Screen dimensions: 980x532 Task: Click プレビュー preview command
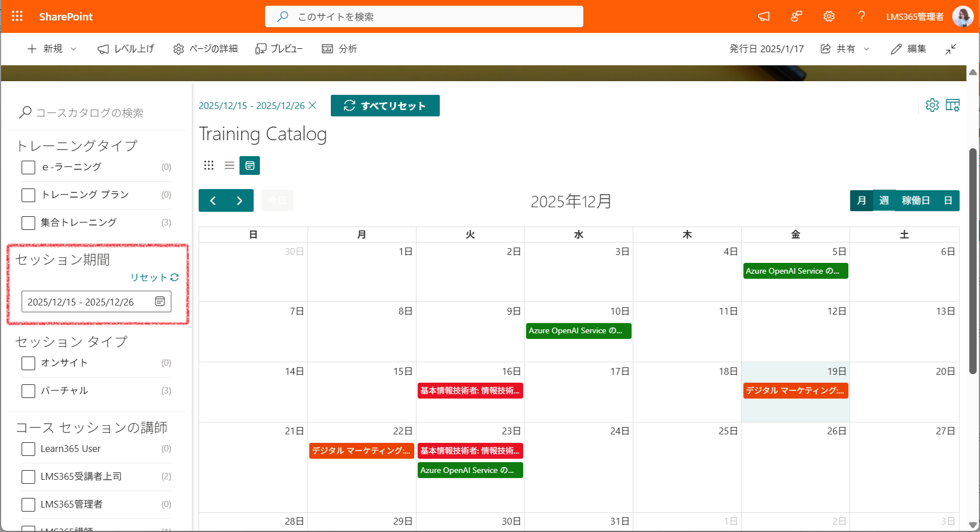coord(279,49)
